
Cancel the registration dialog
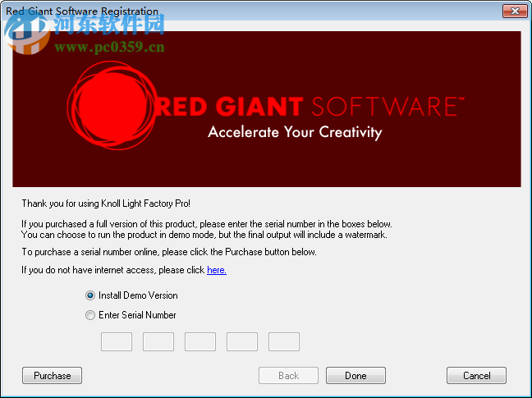476,376
